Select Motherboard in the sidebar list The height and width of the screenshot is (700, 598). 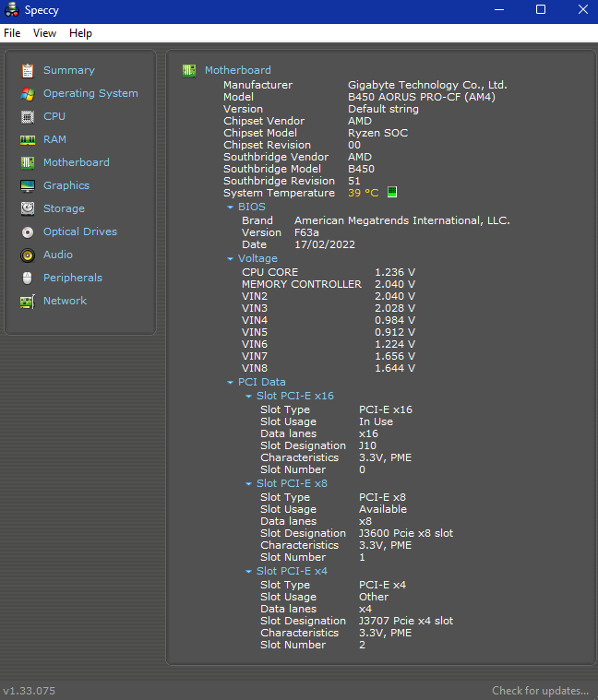point(76,162)
